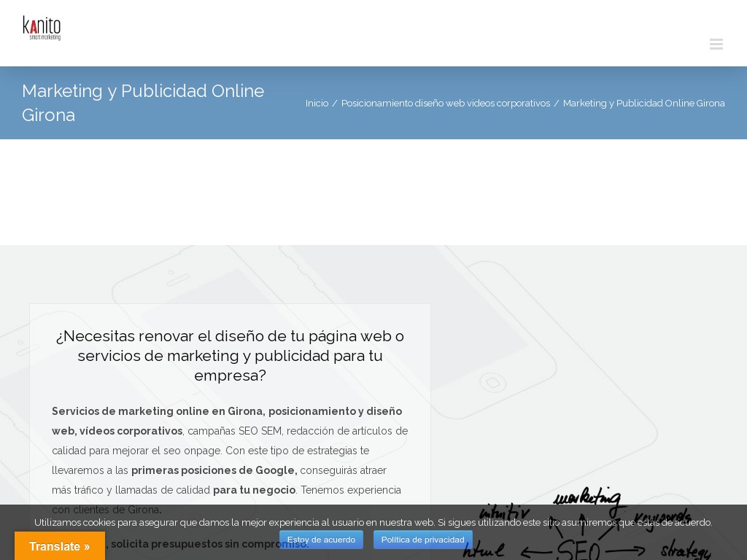Screen dimensions: 747x560
Task: Click the 'html' sketch beside the SEO doodle
Action: 484,551
